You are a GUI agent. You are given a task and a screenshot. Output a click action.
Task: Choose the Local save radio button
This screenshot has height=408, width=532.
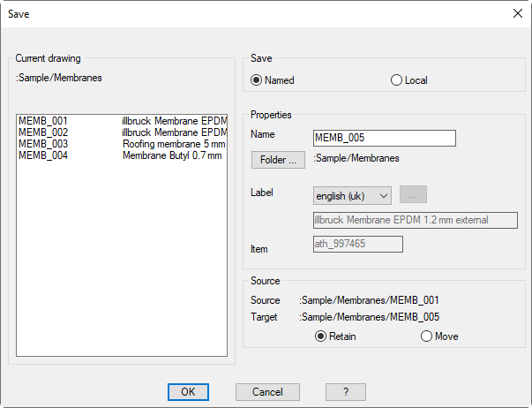tap(396, 80)
